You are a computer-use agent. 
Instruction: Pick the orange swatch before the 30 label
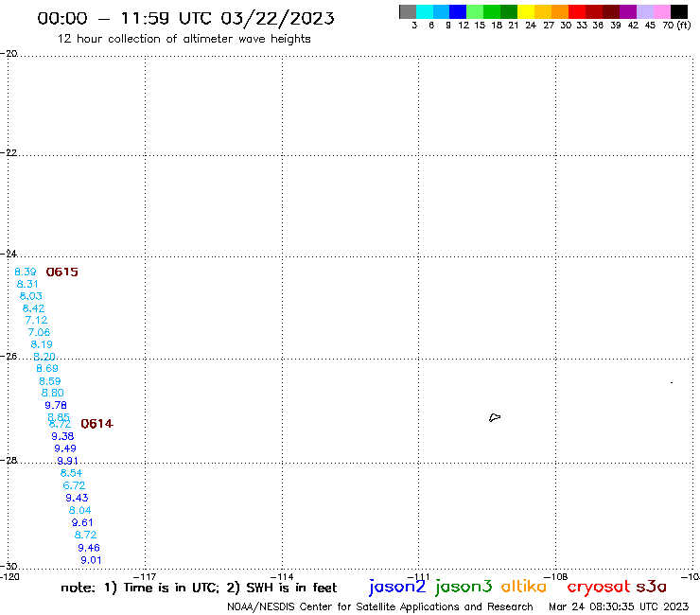[x=560, y=11]
